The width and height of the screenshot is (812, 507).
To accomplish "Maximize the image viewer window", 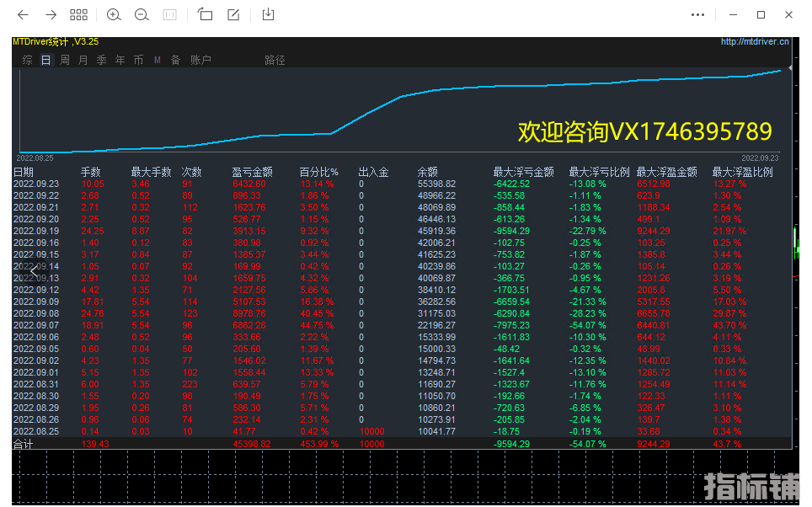I will pos(761,14).
